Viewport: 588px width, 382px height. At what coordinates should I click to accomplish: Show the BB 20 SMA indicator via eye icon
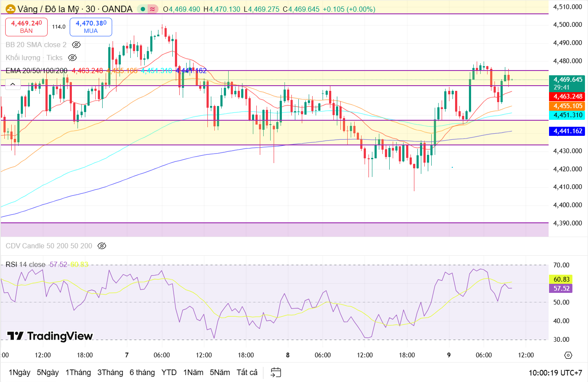[77, 45]
